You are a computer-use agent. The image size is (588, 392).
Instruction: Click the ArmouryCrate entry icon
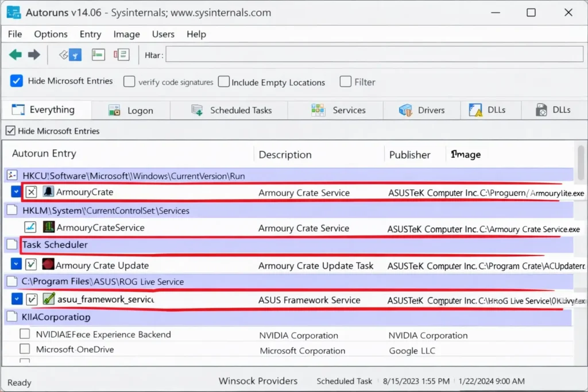(x=49, y=192)
